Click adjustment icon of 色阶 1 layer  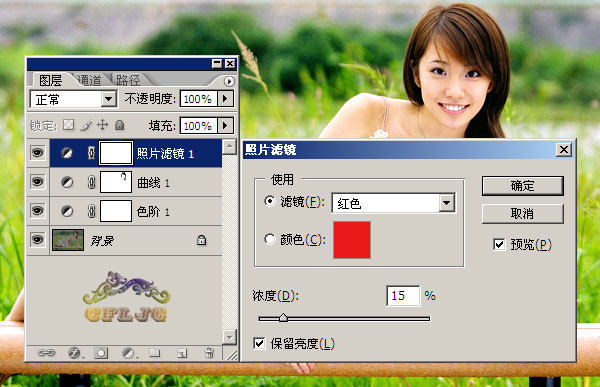click(67, 211)
